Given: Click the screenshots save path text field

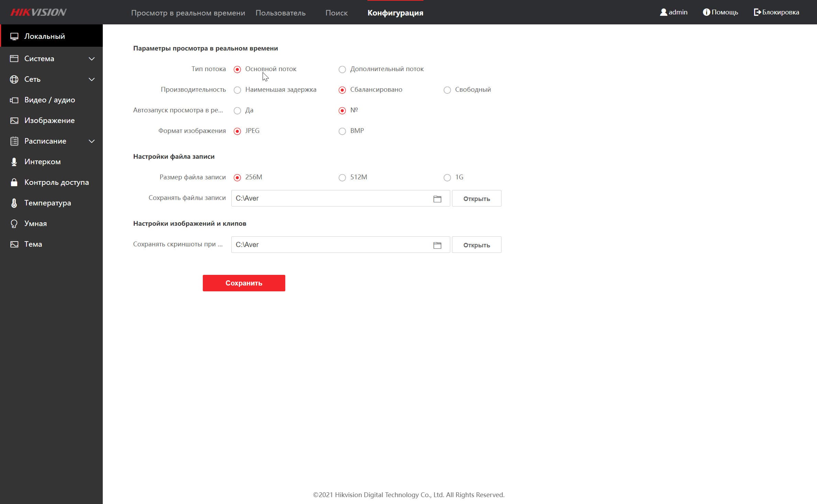Looking at the screenshot, I should [x=330, y=245].
